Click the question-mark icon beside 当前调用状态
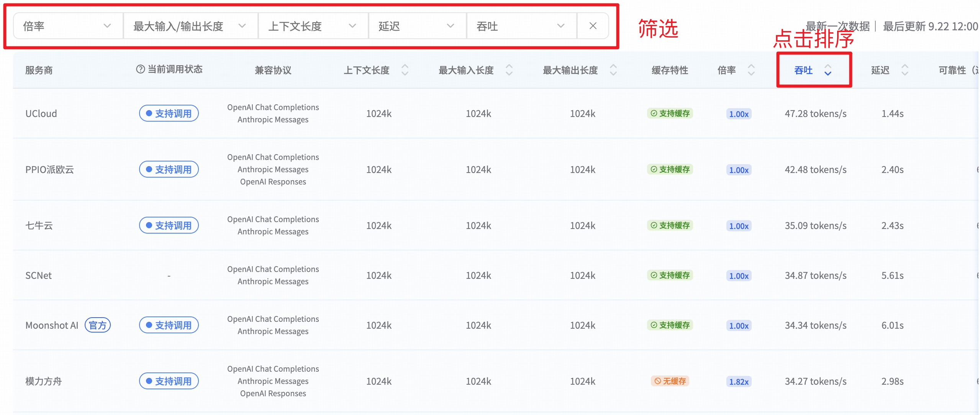Viewport: 980px width, 415px height. (141, 69)
